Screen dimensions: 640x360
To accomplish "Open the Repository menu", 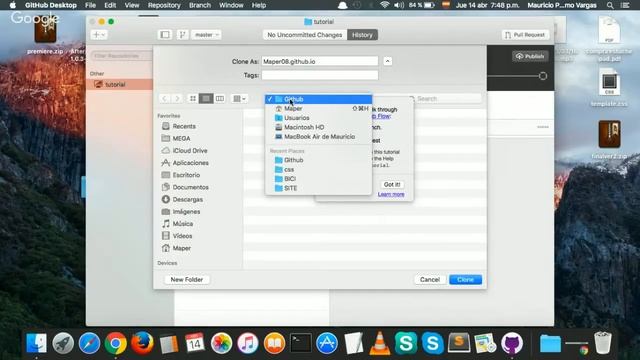I will click(164, 5).
